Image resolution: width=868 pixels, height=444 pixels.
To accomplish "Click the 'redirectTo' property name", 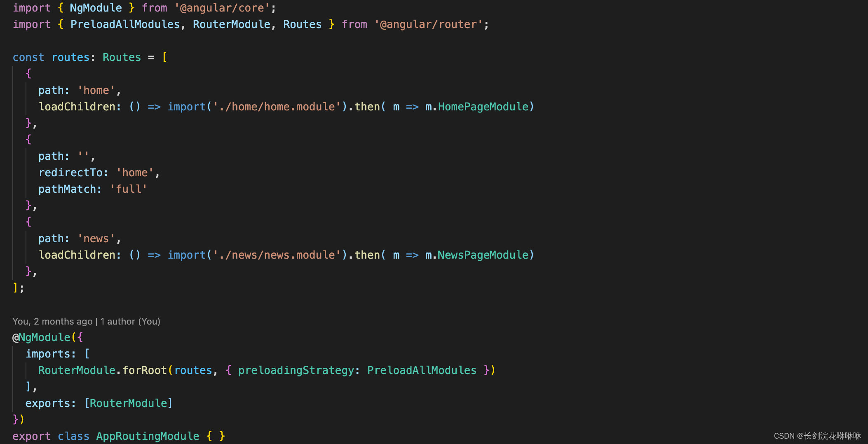I will click(70, 173).
